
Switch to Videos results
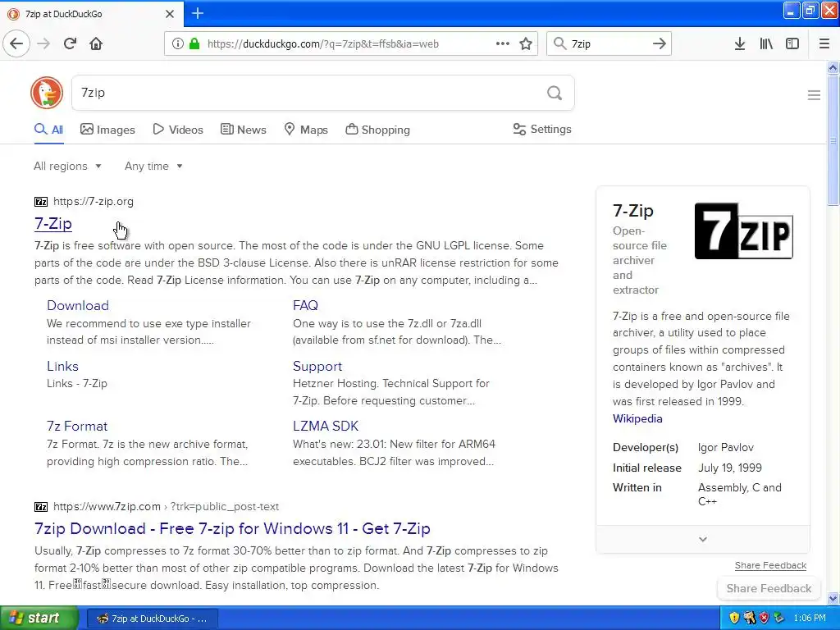pyautogui.click(x=178, y=130)
